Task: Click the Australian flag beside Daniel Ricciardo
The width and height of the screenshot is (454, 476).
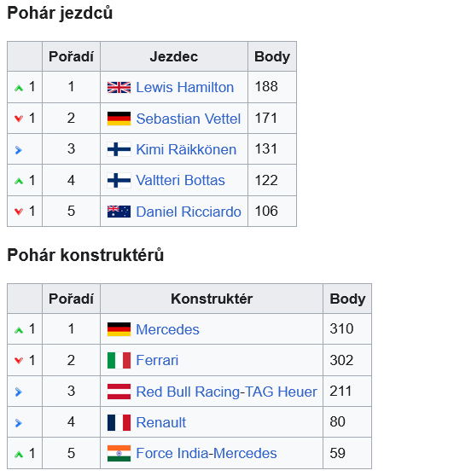Action: coord(119,212)
